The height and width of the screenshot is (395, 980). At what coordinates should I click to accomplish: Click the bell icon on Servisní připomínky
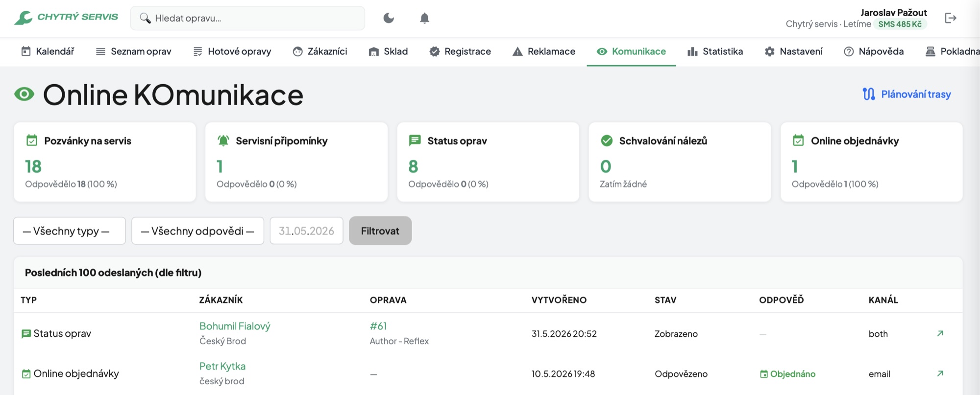click(223, 140)
